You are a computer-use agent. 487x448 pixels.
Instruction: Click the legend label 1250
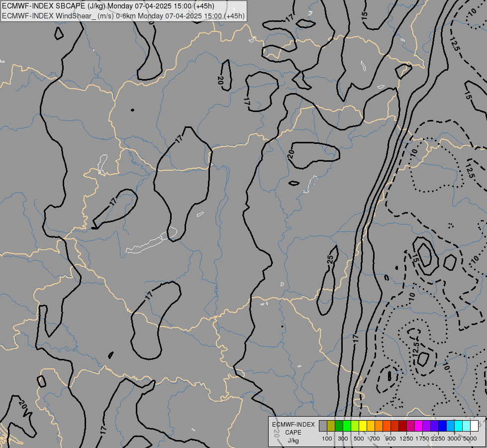point(406,439)
